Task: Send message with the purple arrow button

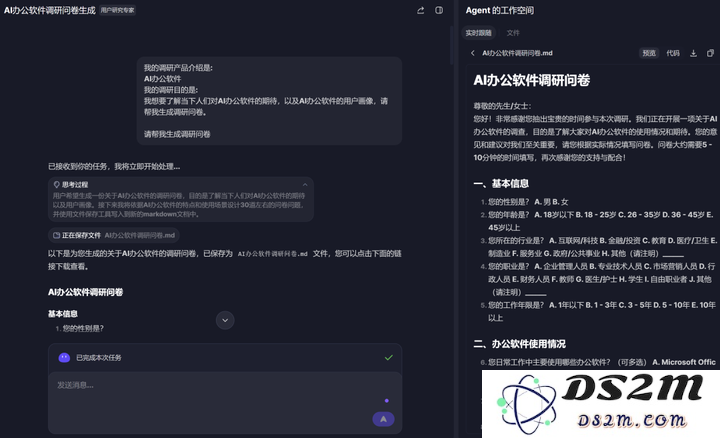Action: coord(383,419)
